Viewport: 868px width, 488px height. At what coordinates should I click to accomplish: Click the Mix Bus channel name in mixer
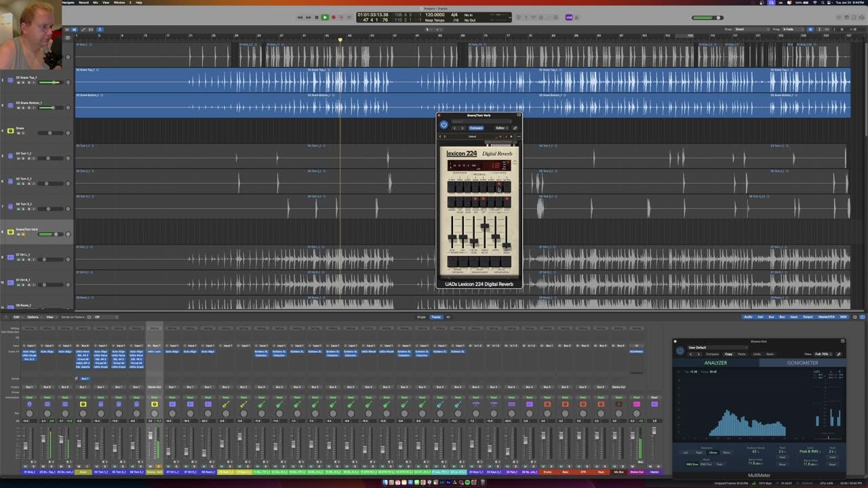618,472
